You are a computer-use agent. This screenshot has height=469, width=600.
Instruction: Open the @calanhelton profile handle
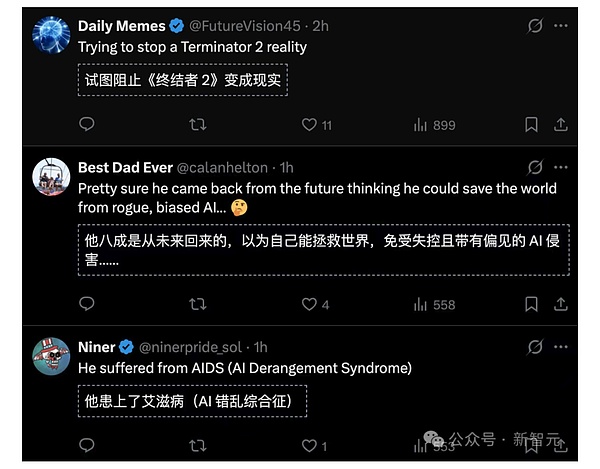click(225, 167)
